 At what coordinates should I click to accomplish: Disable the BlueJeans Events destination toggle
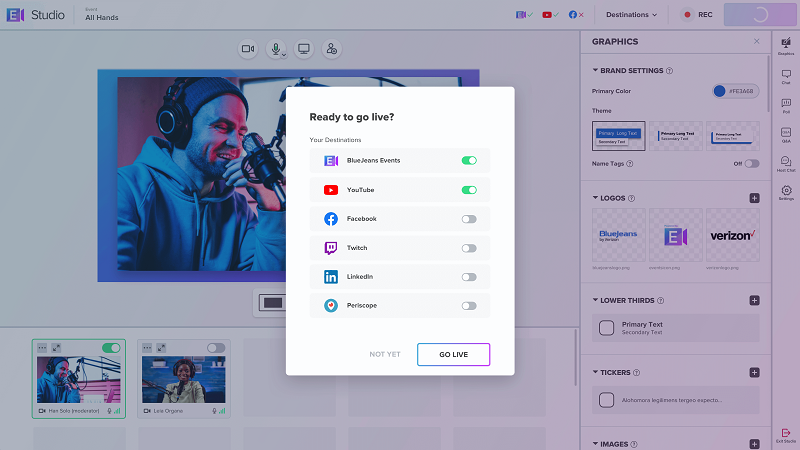point(469,161)
